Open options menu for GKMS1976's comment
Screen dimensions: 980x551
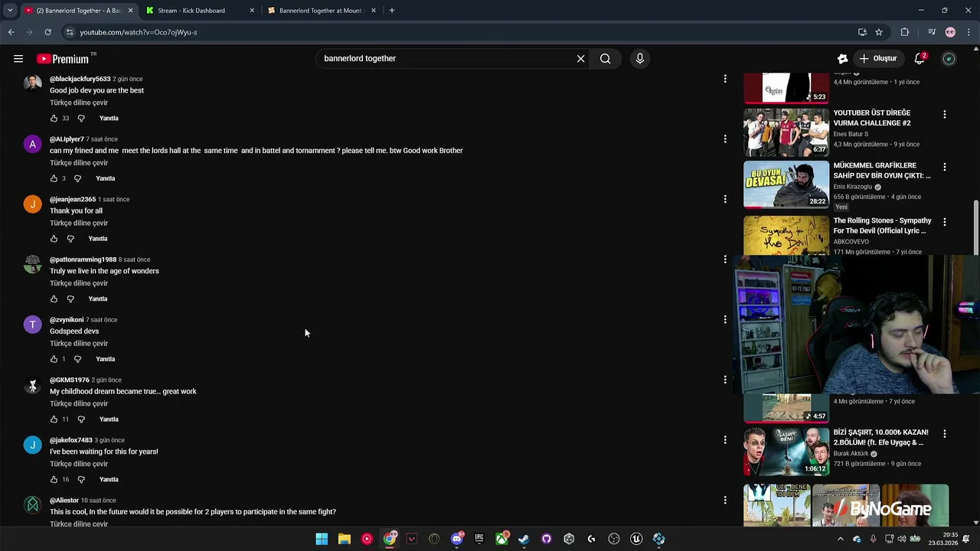(x=725, y=380)
